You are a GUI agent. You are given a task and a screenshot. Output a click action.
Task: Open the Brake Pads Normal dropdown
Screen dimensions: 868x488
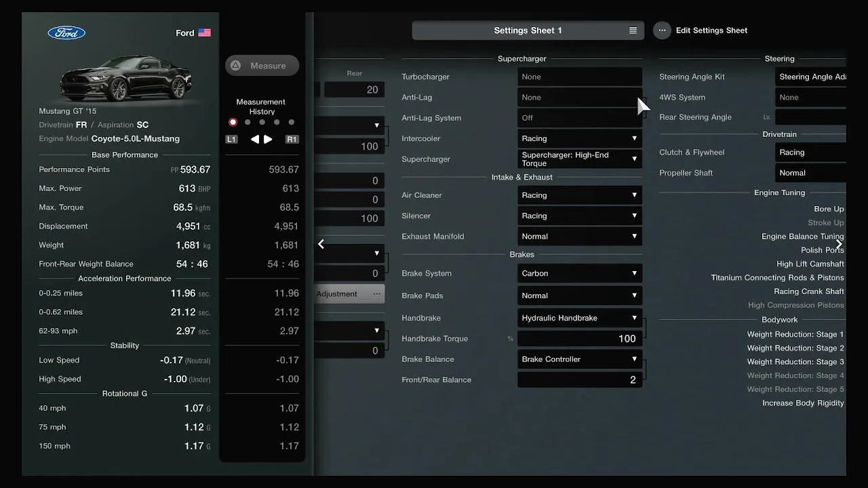[579, 296]
